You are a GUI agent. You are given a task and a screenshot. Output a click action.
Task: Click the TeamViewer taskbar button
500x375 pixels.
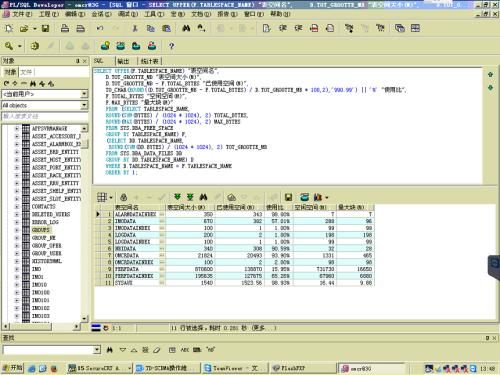[x=234, y=368]
